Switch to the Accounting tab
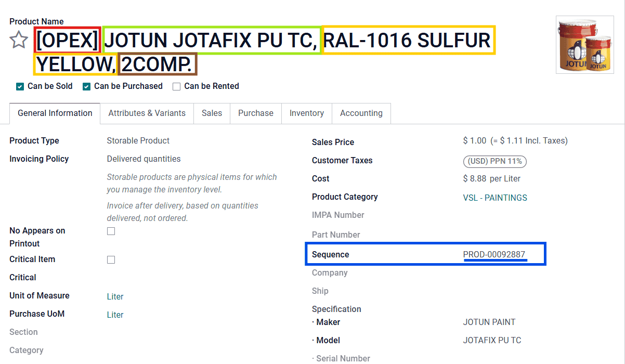 pos(361,113)
